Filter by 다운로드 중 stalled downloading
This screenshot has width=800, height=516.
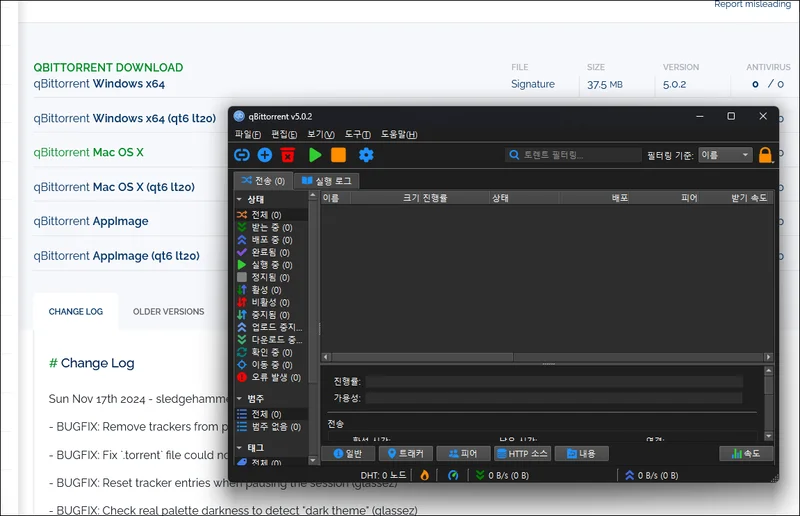click(x=271, y=340)
